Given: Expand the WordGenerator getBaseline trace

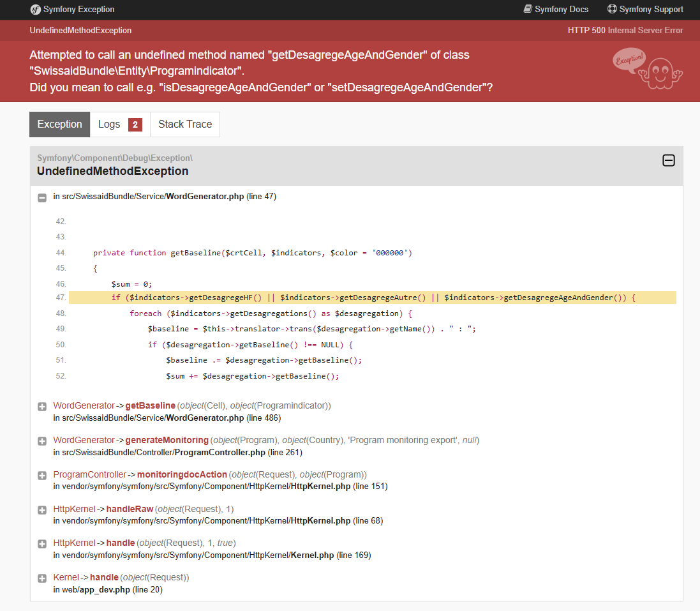Looking at the screenshot, I should 42,407.
